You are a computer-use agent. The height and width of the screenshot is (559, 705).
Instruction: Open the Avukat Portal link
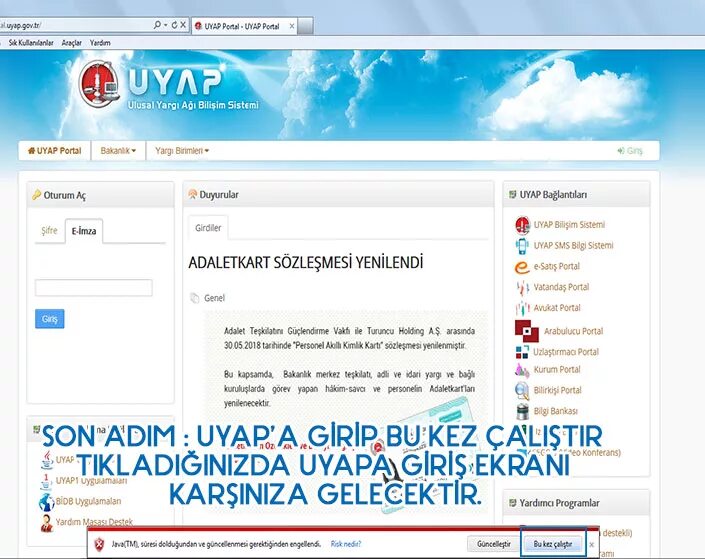557,308
